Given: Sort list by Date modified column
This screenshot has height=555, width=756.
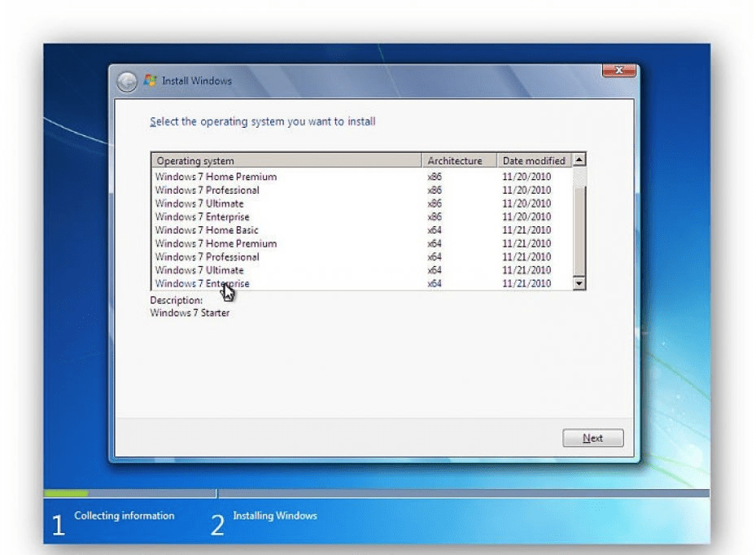Looking at the screenshot, I should click(x=534, y=160).
